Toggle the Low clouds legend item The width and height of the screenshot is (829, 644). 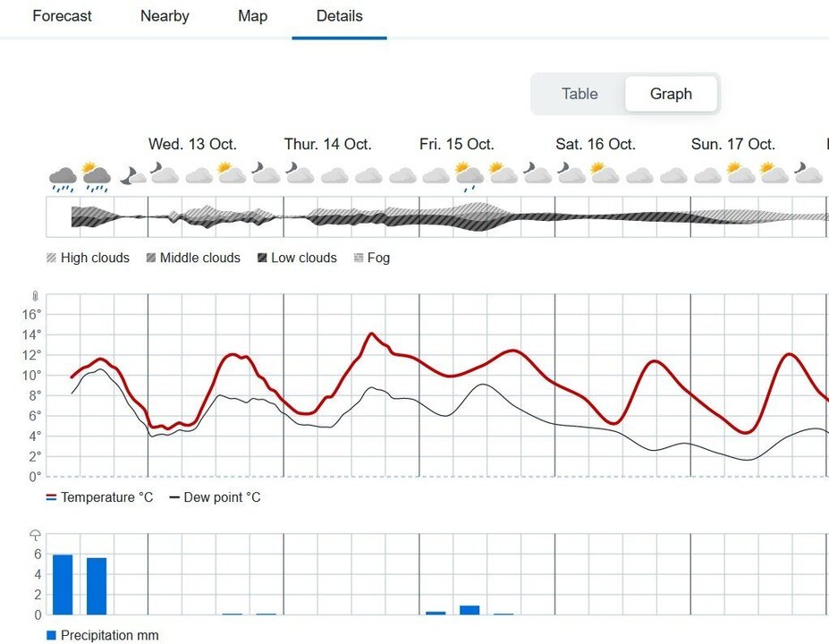297,258
